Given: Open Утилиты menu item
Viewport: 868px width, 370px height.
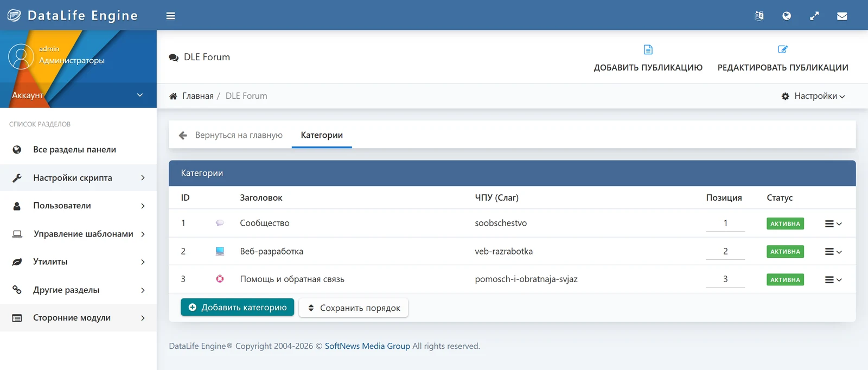Looking at the screenshot, I should (x=78, y=262).
